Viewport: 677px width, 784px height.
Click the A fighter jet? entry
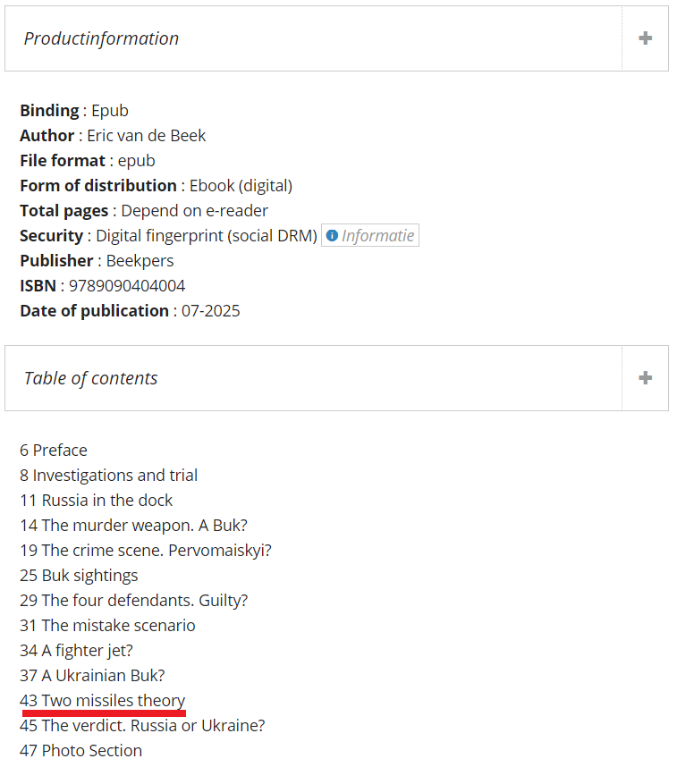pos(77,651)
